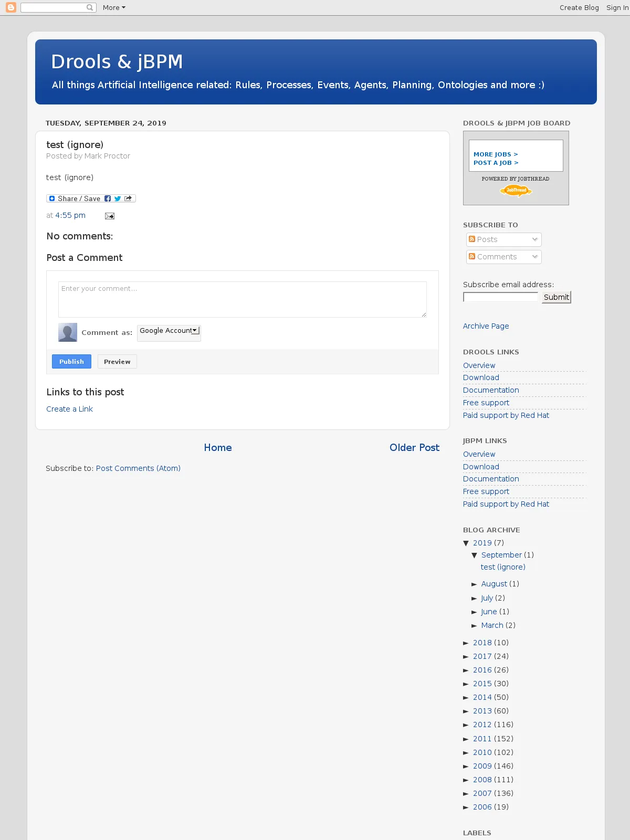Expand the 2008 archive year arrow

(466, 780)
